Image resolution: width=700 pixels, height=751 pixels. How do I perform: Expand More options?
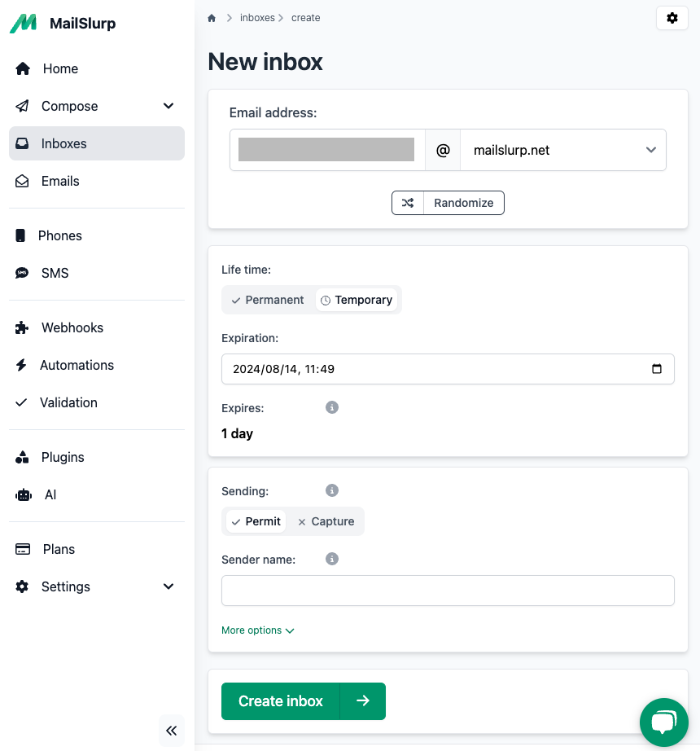(x=258, y=630)
